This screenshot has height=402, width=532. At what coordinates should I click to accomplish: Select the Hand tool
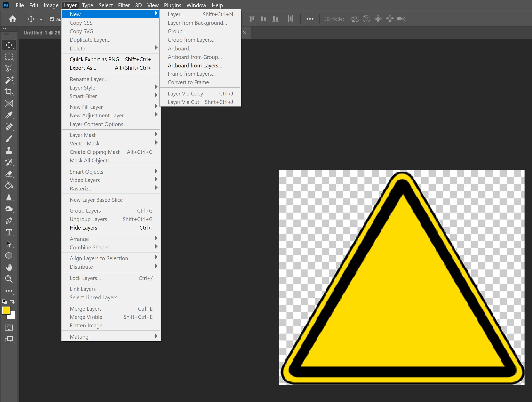[9, 267]
